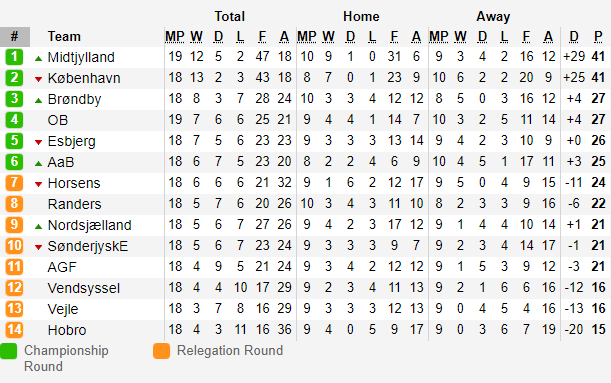Click the green up arrow beside Brøndby
The image size is (611, 383).
[x=38, y=101]
